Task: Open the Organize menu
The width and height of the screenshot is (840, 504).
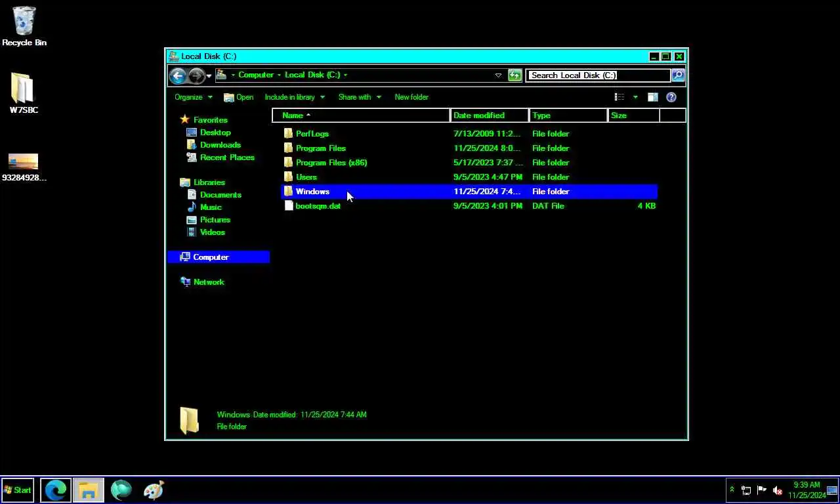Action: pyautogui.click(x=194, y=97)
